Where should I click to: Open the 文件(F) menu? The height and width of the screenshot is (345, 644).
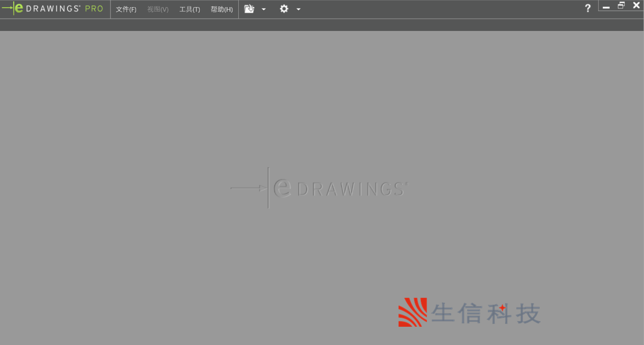click(x=126, y=9)
